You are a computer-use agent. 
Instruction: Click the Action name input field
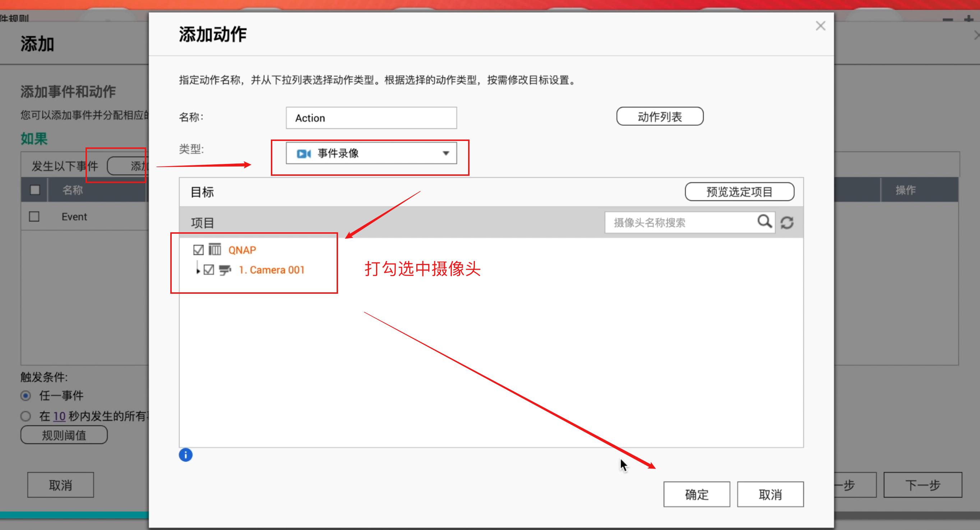coord(371,118)
